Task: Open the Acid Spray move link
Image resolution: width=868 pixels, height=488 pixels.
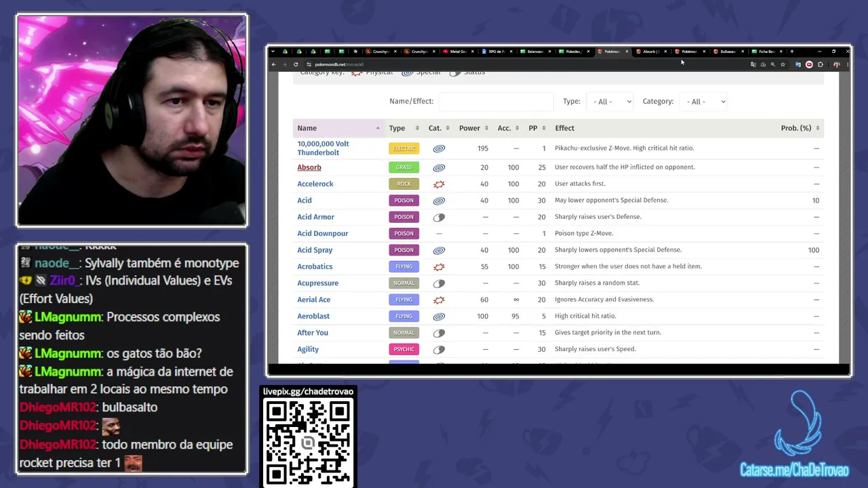Action: pos(315,250)
